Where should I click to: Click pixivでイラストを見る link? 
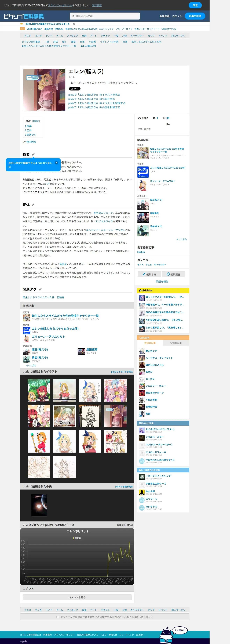click(122, 372)
